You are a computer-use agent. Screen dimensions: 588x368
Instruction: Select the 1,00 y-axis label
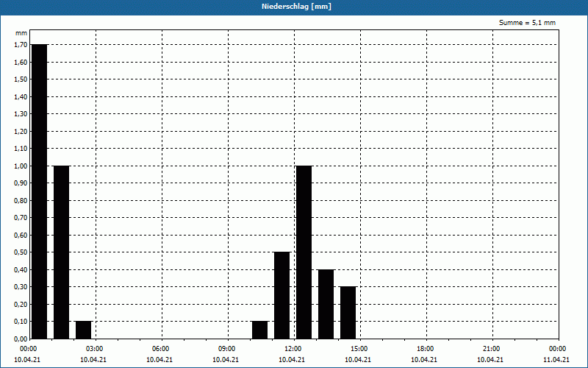(21, 166)
